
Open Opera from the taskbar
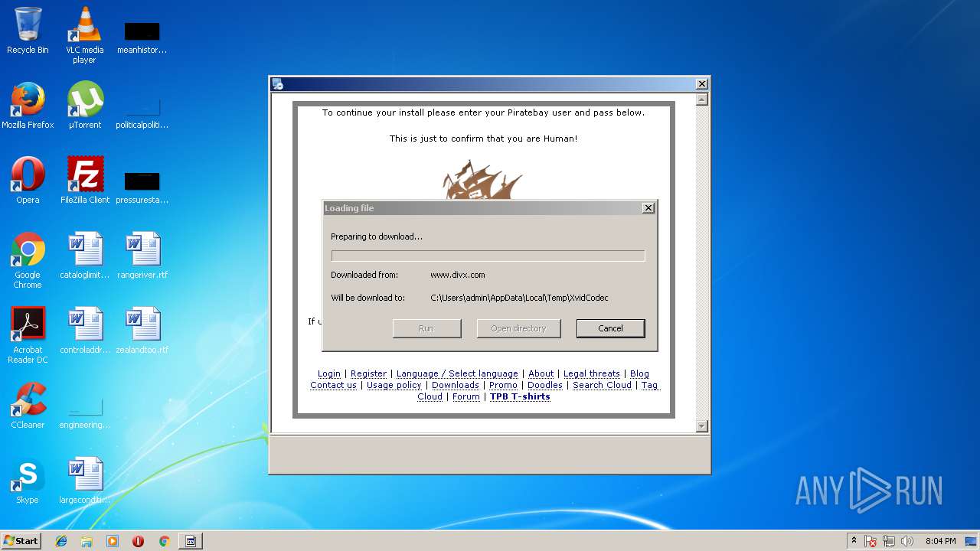(x=138, y=541)
